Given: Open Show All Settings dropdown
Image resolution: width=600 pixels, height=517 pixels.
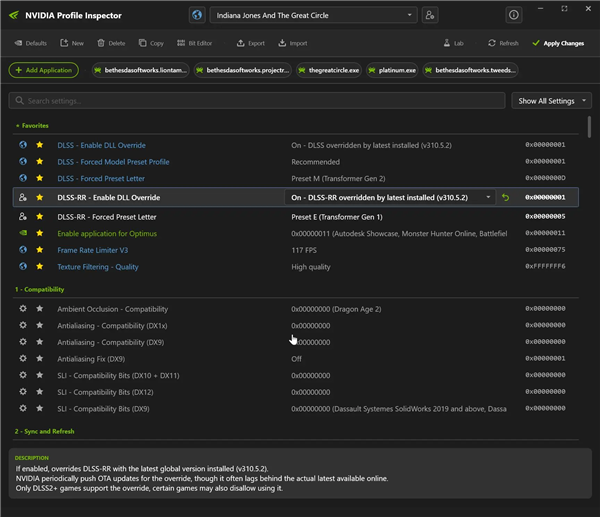Looking at the screenshot, I should [x=551, y=101].
